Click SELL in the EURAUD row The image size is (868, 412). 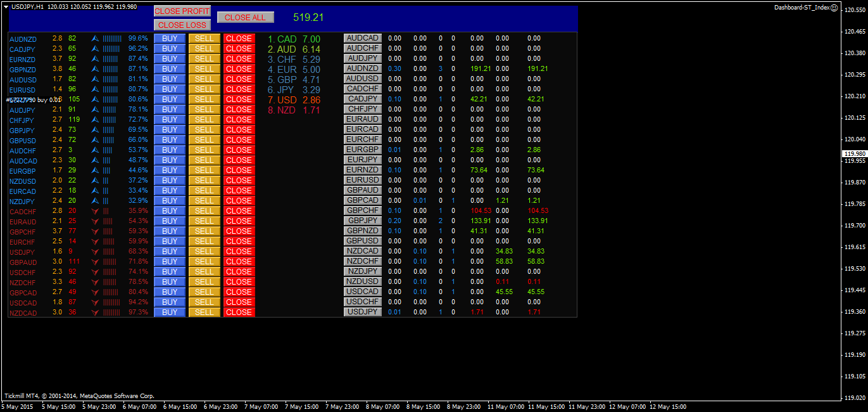point(204,221)
